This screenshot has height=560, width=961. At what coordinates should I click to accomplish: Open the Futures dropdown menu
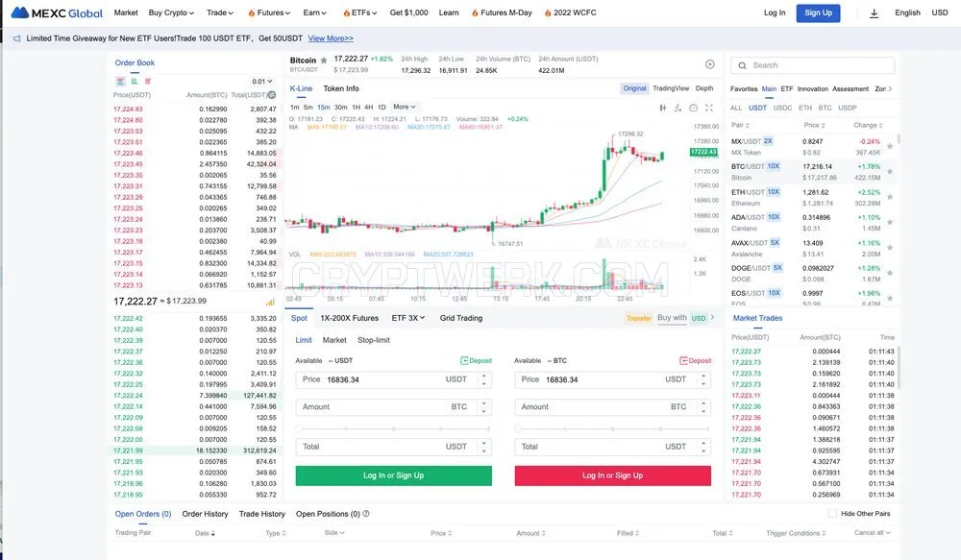click(x=269, y=12)
